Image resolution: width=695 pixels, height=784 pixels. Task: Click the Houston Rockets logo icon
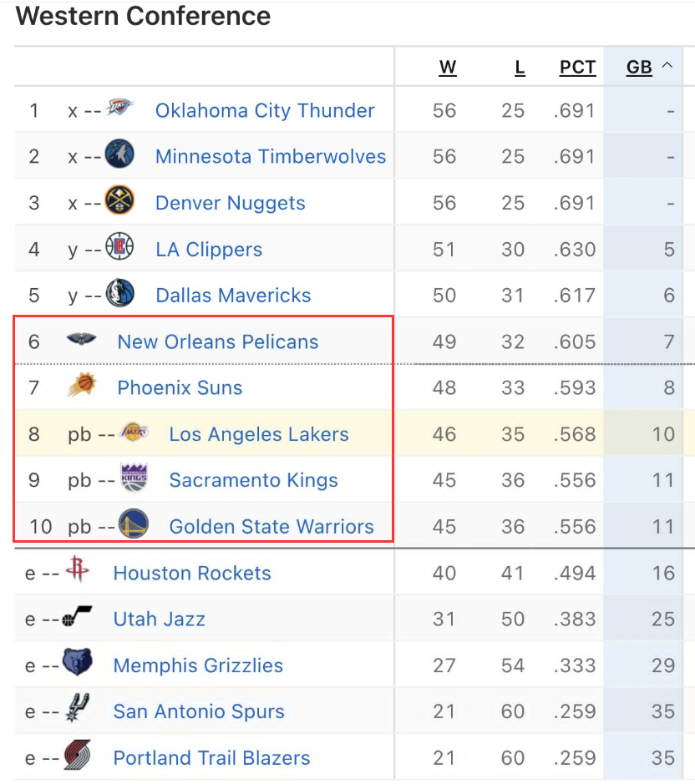77,570
